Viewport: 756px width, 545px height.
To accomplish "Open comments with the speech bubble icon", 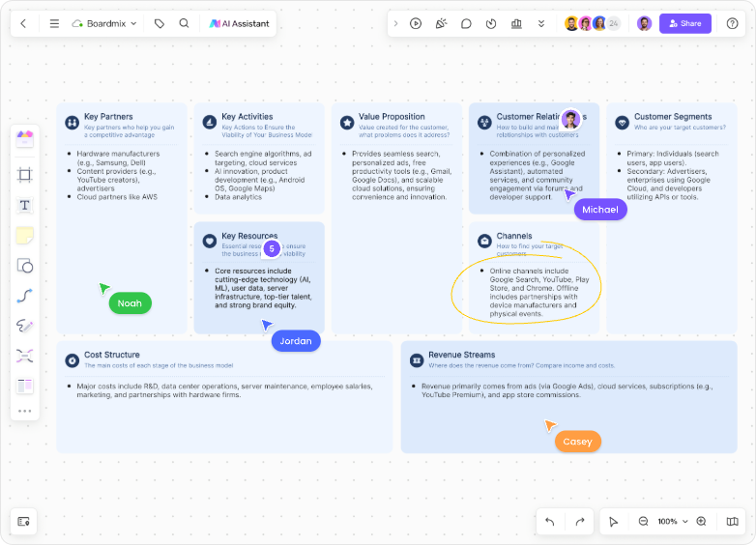I will coord(466,23).
